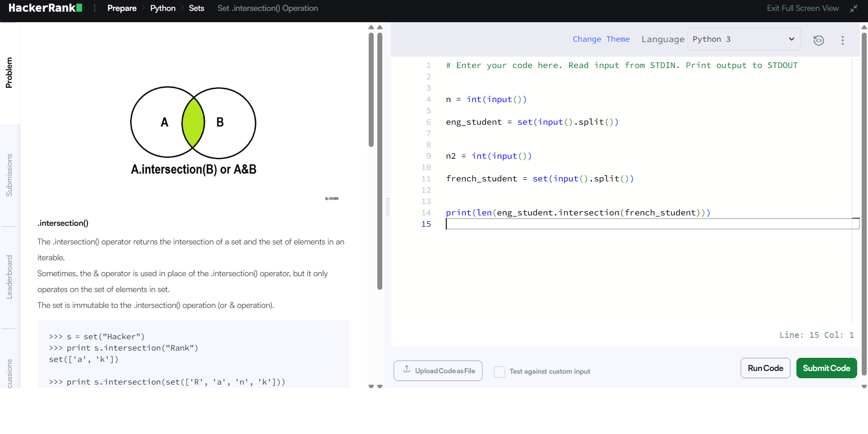Click the chevron arrow on the language selector
Image resolution: width=868 pixels, height=434 pixels.
pos(791,39)
